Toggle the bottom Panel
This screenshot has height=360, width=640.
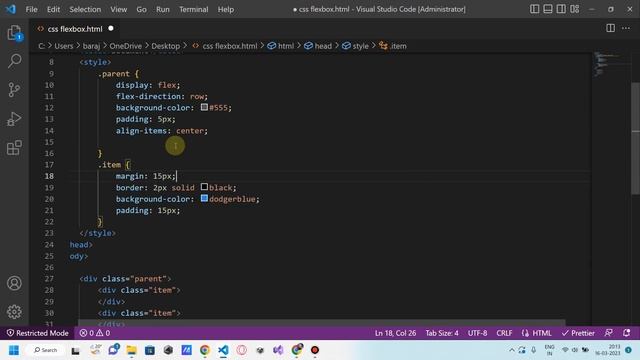pyautogui.click(x=548, y=9)
